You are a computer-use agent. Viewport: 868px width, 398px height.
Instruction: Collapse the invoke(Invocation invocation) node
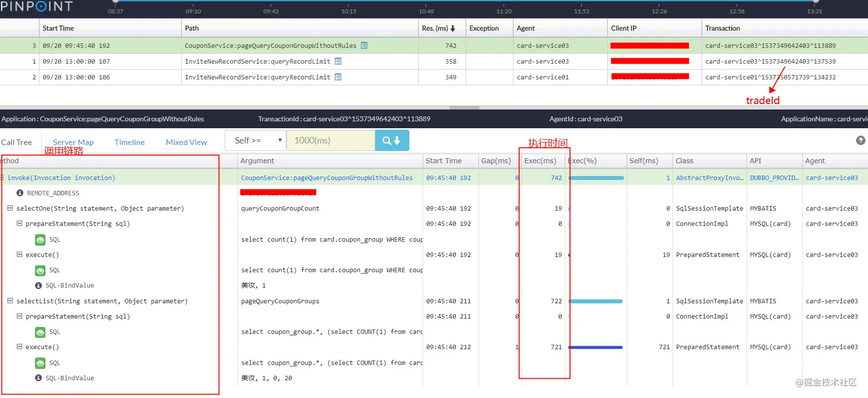coord(2,178)
